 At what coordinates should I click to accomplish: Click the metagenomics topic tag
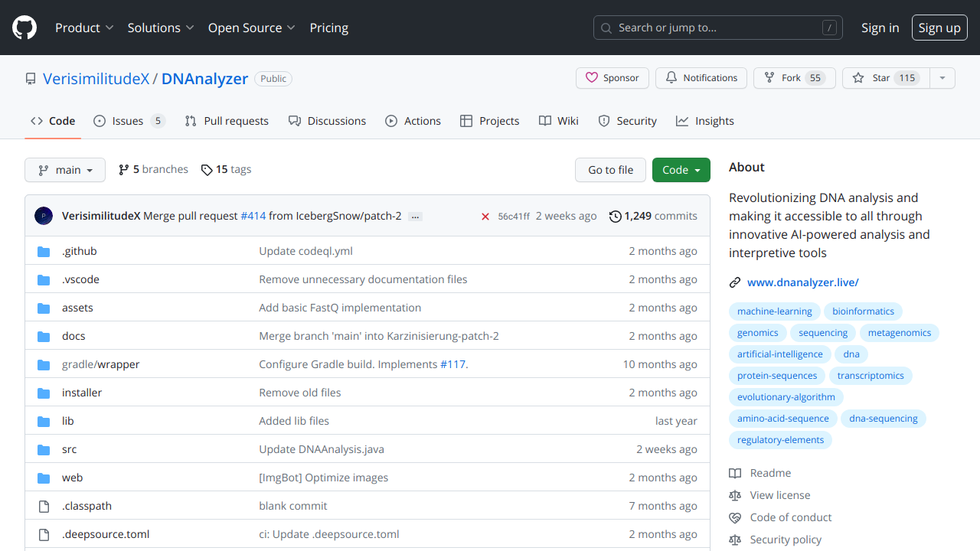[x=900, y=333]
